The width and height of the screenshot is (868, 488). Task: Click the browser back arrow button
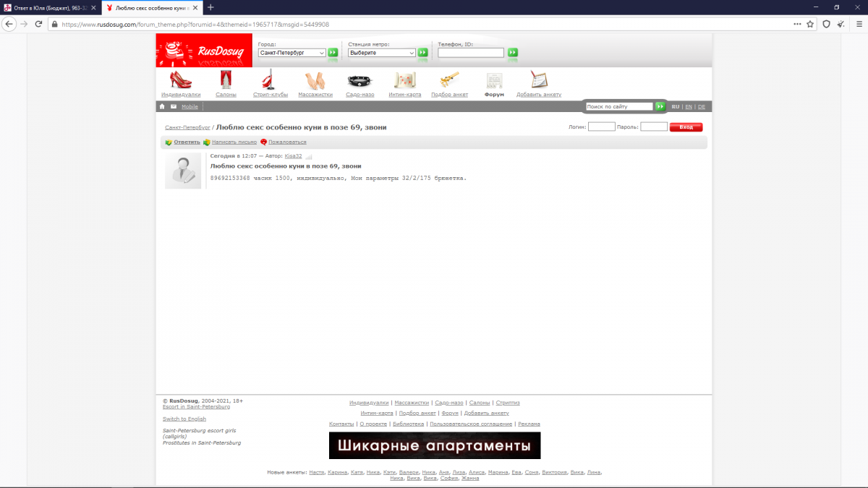click(10, 24)
